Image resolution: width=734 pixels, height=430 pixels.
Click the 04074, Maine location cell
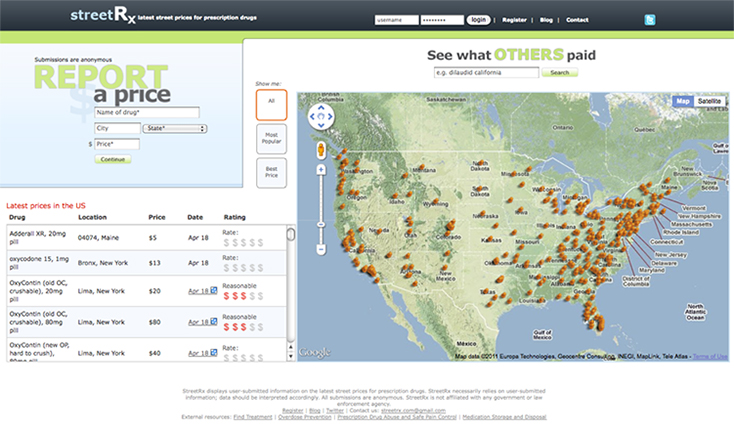coord(98,238)
